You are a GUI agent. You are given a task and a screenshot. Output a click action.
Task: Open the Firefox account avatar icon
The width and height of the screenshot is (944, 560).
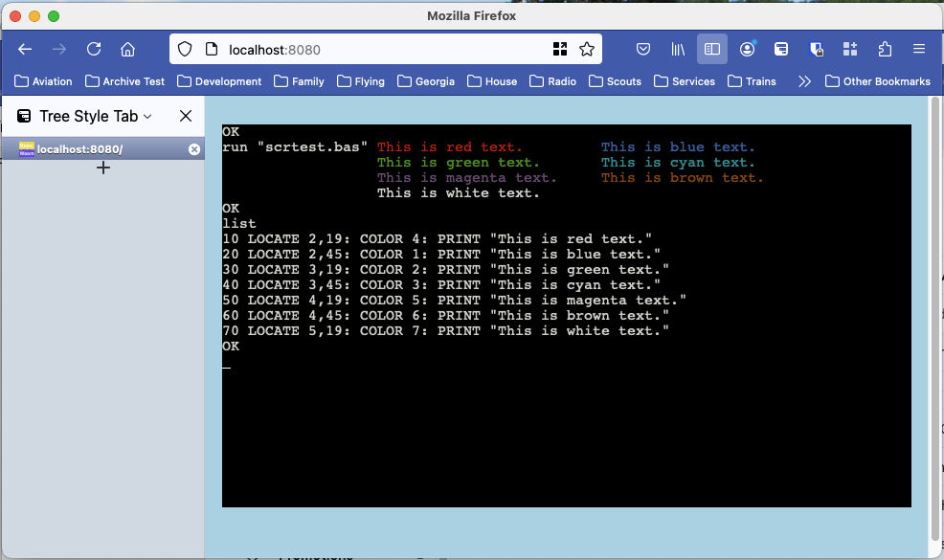(x=747, y=49)
